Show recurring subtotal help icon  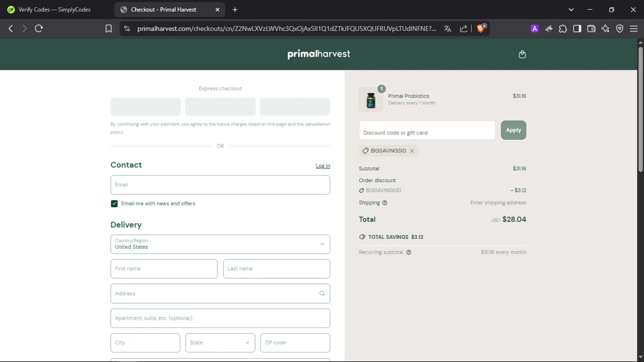pos(409,252)
